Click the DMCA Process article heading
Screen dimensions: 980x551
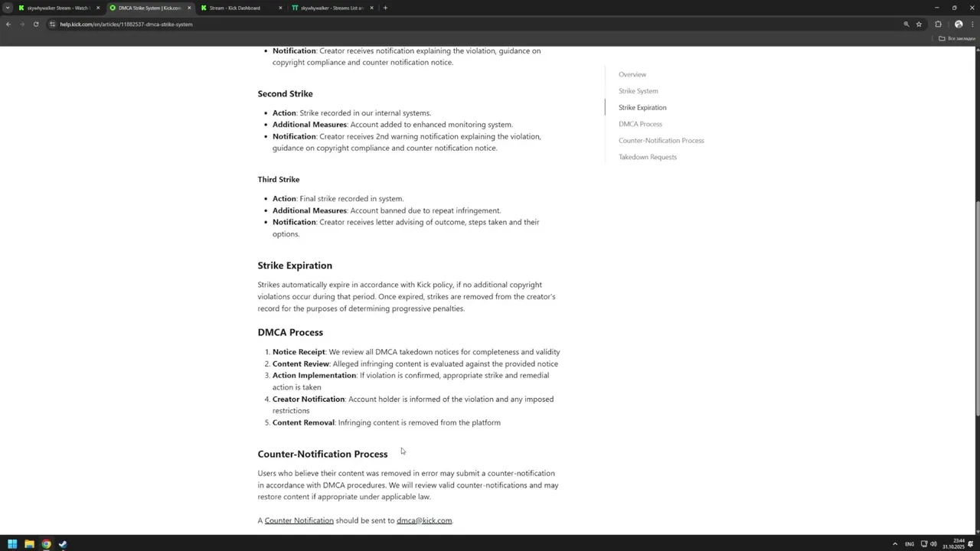pos(290,332)
